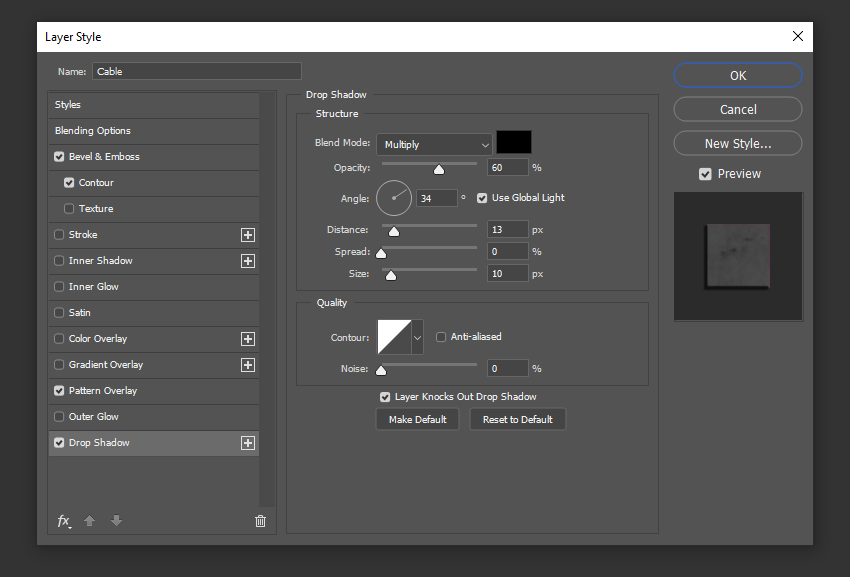
Task: Open the Contour picker dropdown arrow
Action: click(417, 337)
